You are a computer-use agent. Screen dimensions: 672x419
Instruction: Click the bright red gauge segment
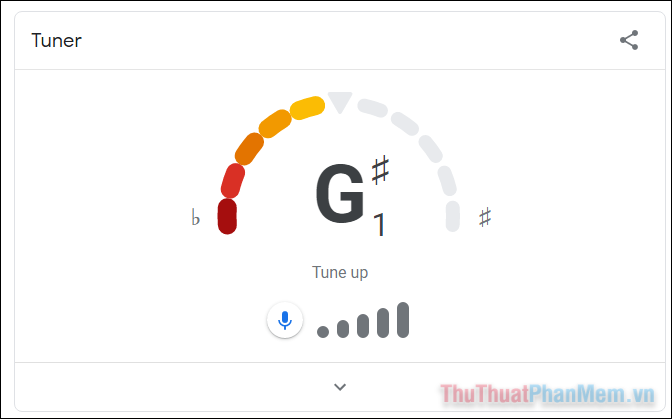[x=233, y=180]
